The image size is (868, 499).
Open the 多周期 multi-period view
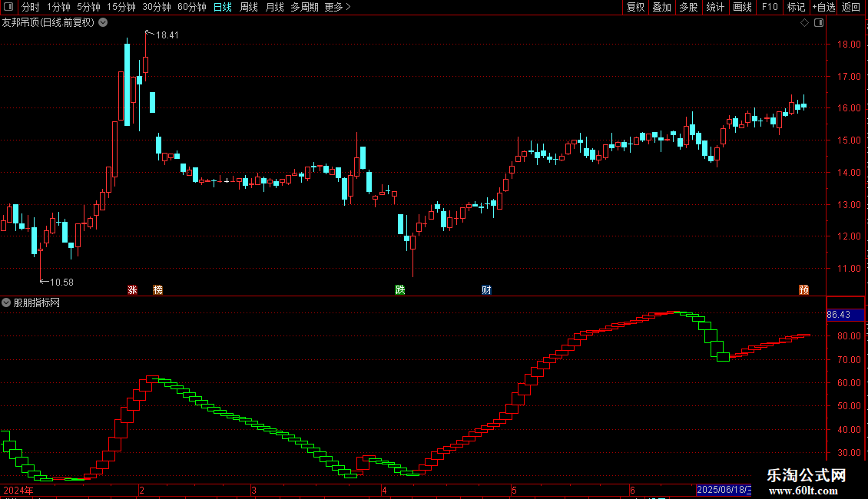point(304,7)
